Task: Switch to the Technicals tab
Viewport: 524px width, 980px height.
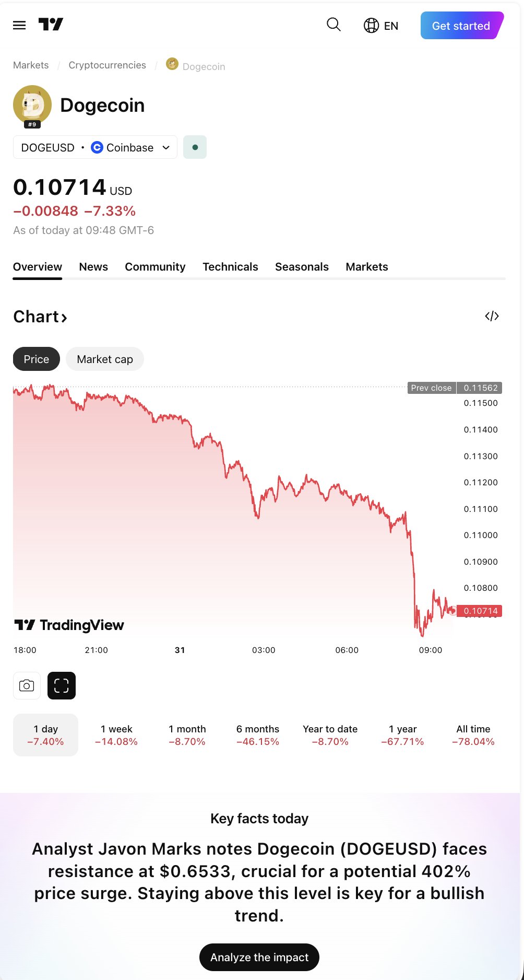Action: (x=230, y=267)
